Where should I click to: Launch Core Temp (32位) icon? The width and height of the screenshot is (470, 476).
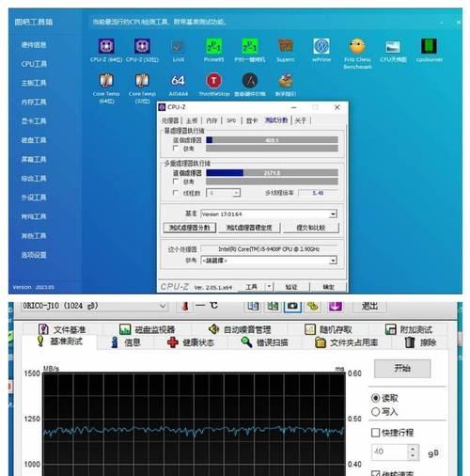pyautogui.click(x=142, y=81)
